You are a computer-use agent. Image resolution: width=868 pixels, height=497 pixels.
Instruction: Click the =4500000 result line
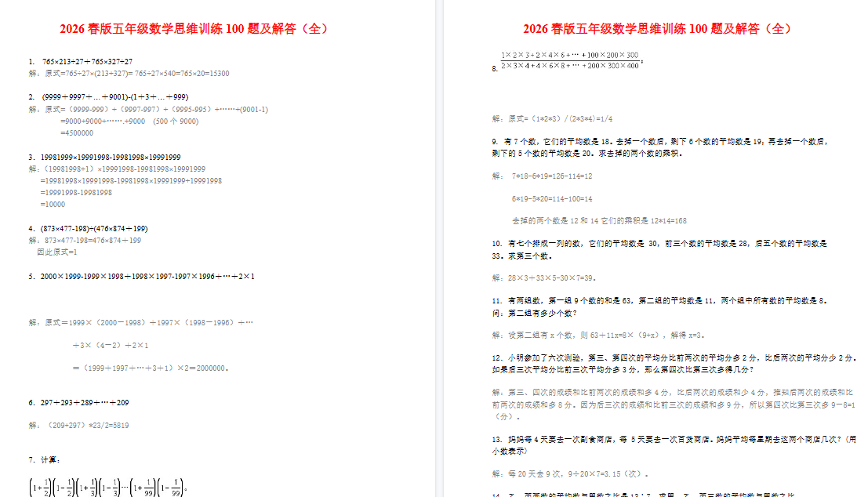pyautogui.click(x=78, y=132)
